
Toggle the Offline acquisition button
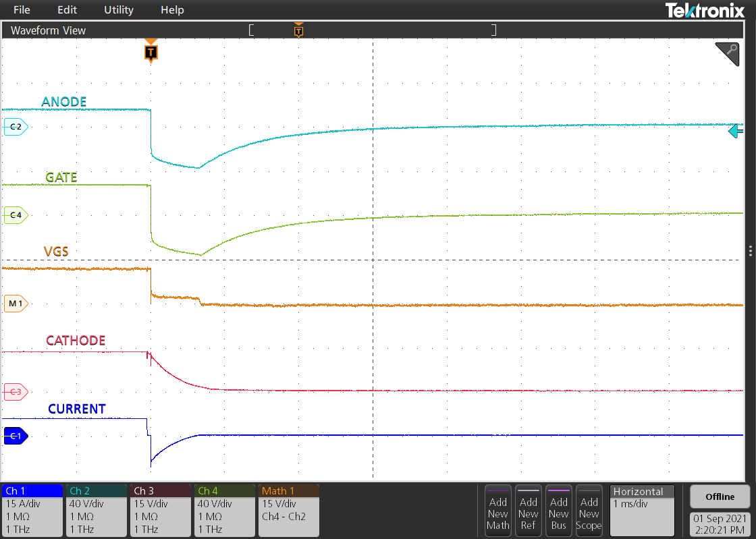coord(720,496)
